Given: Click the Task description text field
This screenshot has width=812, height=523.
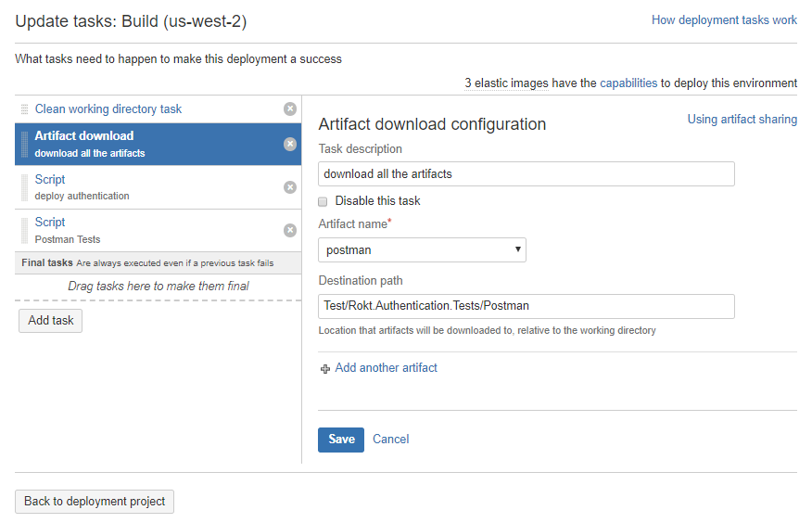Looking at the screenshot, I should point(527,174).
